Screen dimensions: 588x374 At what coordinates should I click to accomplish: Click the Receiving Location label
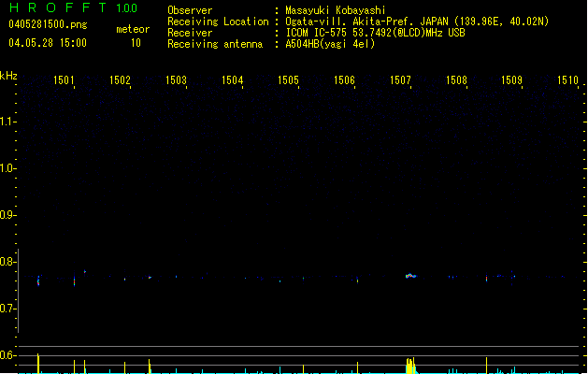pyautogui.click(x=218, y=22)
